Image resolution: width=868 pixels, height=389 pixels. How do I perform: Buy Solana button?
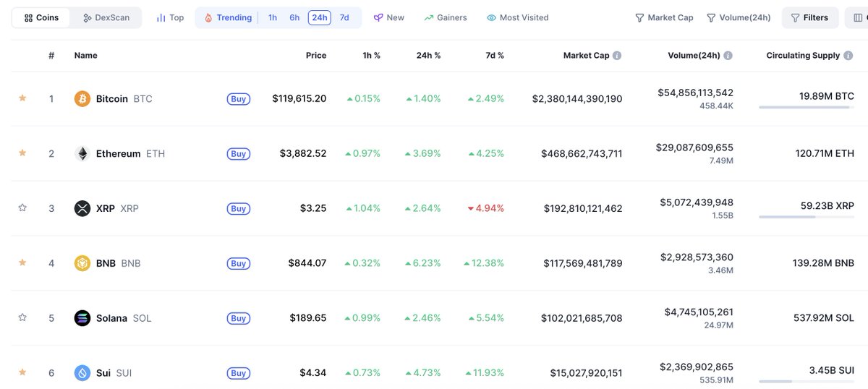pyautogui.click(x=239, y=319)
